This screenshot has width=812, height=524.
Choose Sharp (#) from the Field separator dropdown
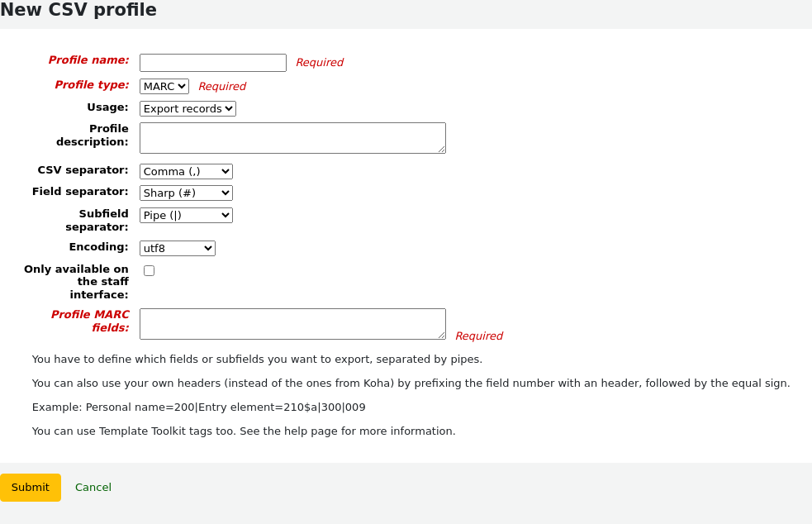(185, 193)
